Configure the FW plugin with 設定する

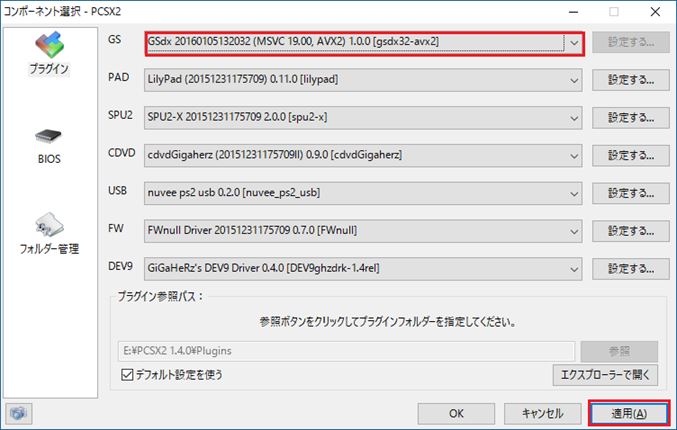[x=631, y=231]
